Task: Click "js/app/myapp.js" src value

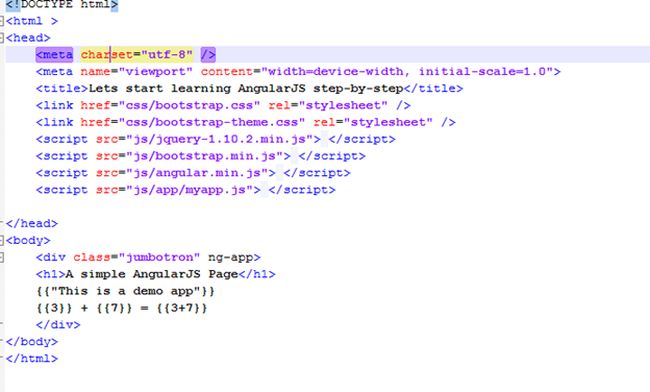Action: (189, 190)
